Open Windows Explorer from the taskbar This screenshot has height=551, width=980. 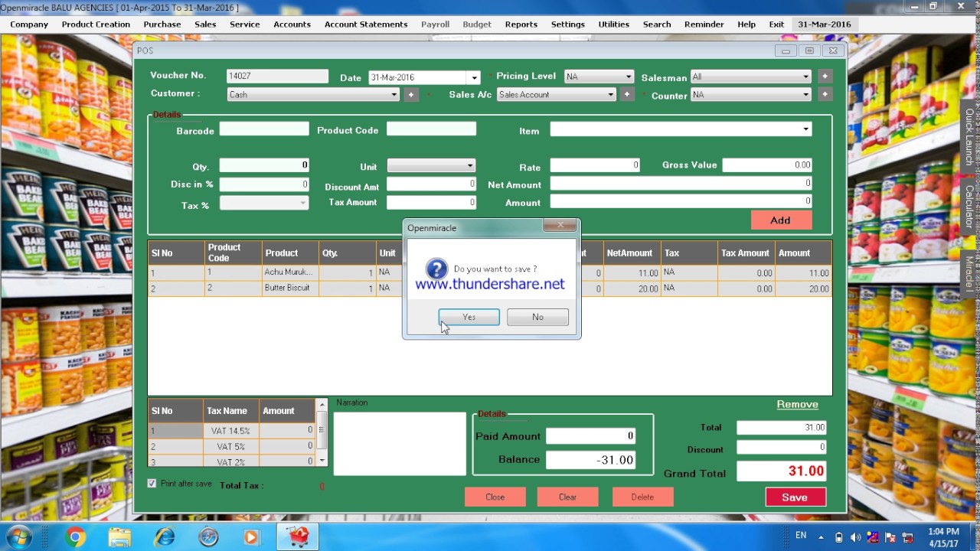coord(119,537)
